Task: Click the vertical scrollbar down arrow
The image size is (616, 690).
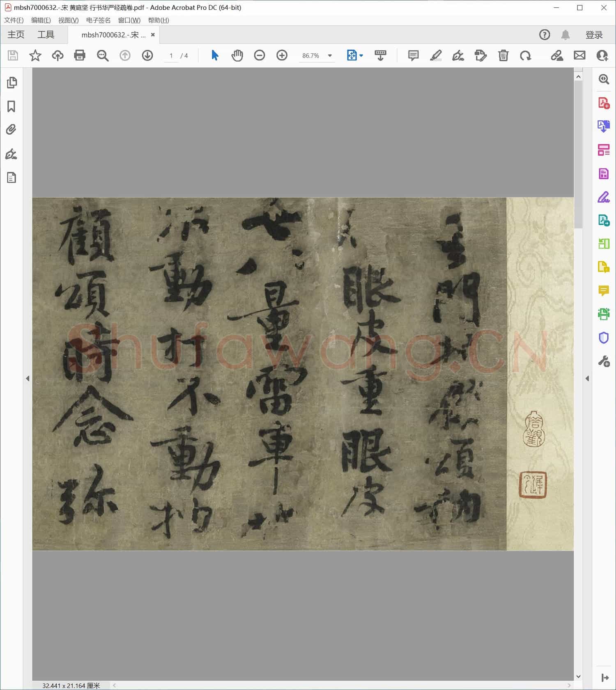Action: [578, 676]
